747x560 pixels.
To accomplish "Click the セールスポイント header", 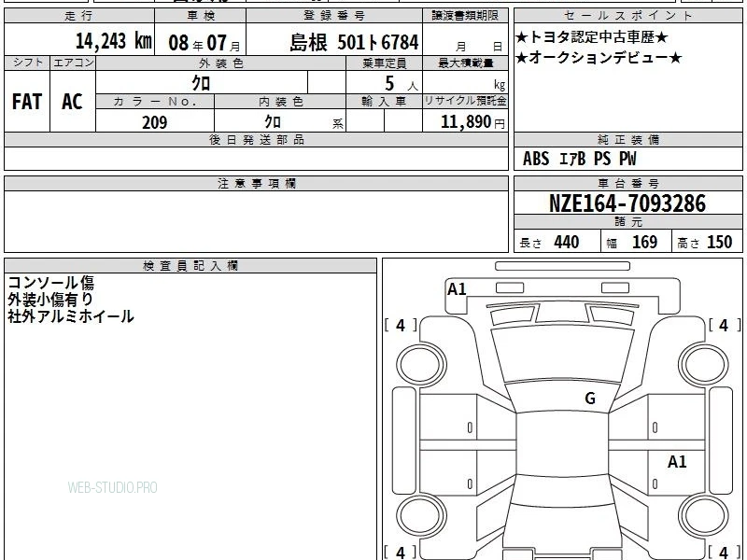I will point(627,16).
